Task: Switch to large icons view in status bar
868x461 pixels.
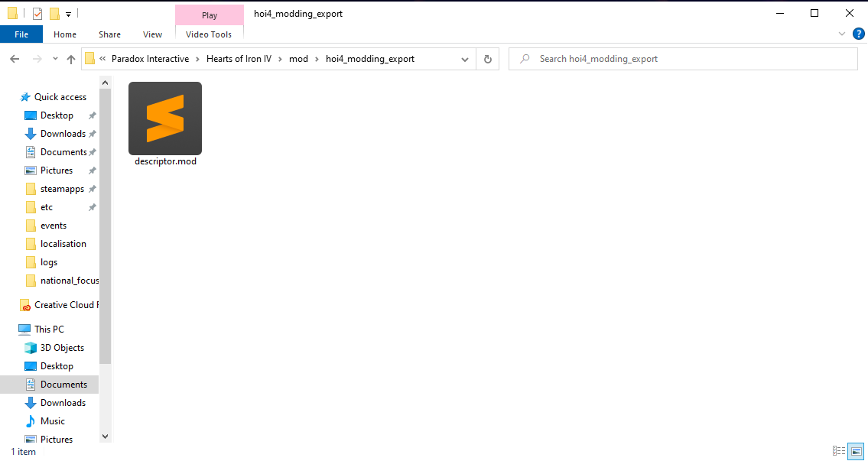Action: pos(856,451)
